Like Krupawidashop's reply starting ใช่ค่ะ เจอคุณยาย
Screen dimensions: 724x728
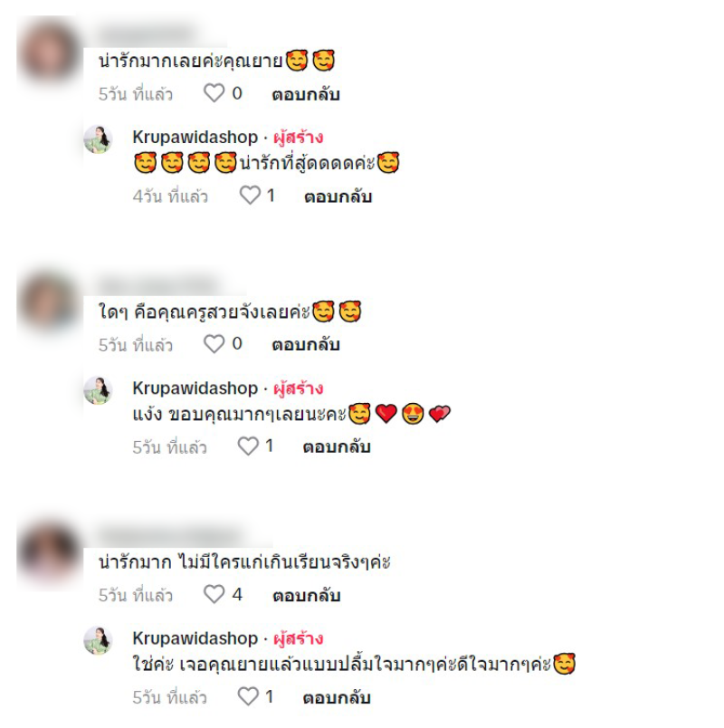click(248, 696)
